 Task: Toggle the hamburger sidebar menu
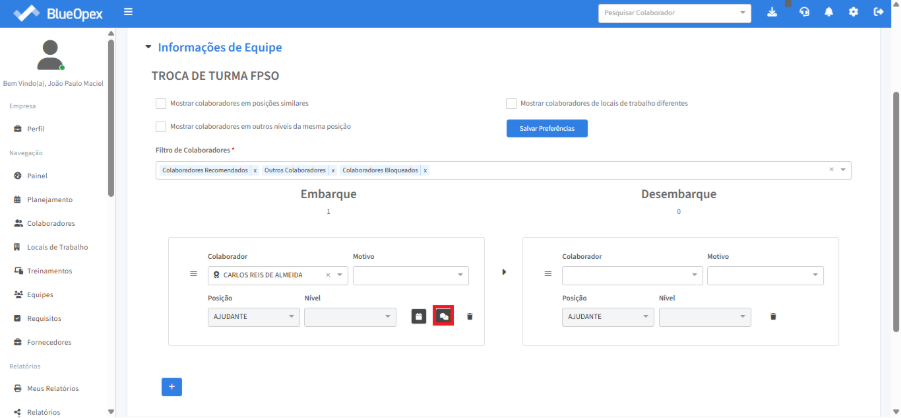tap(128, 11)
